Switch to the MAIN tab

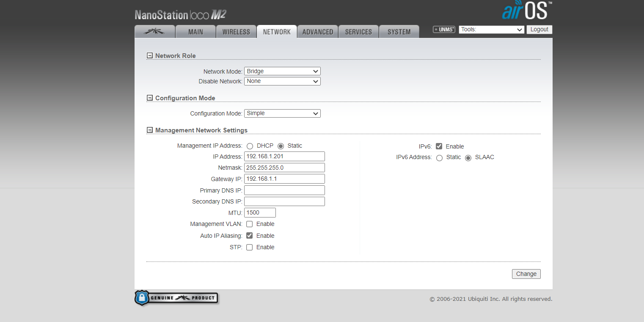point(195,32)
